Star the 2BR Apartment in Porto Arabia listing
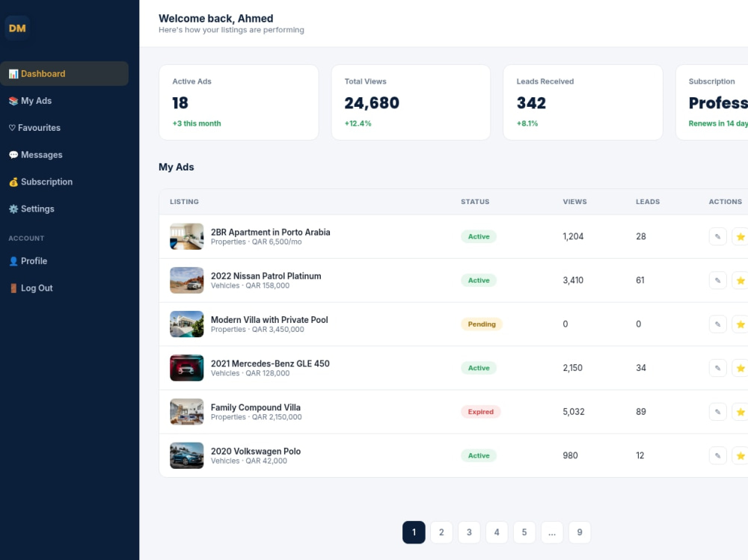The image size is (748, 560). 741,236
